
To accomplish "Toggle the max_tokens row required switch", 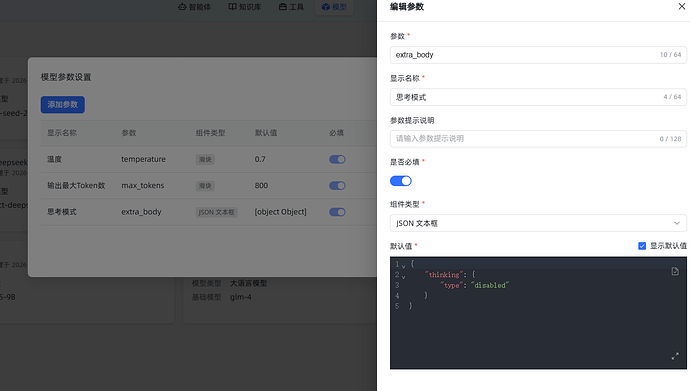I will 337,186.
